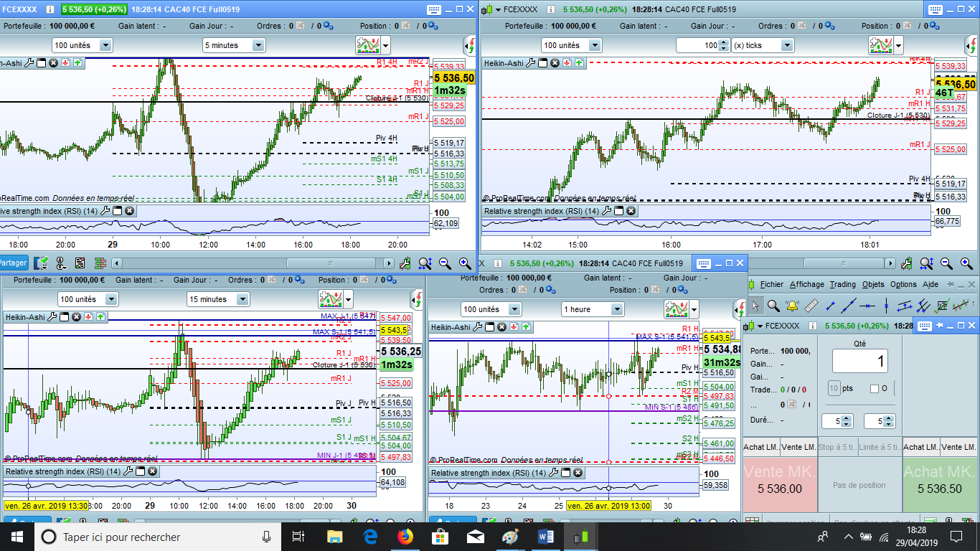This screenshot has width=980, height=551.
Task: Click the Windows Start button
Action: (x=17, y=536)
